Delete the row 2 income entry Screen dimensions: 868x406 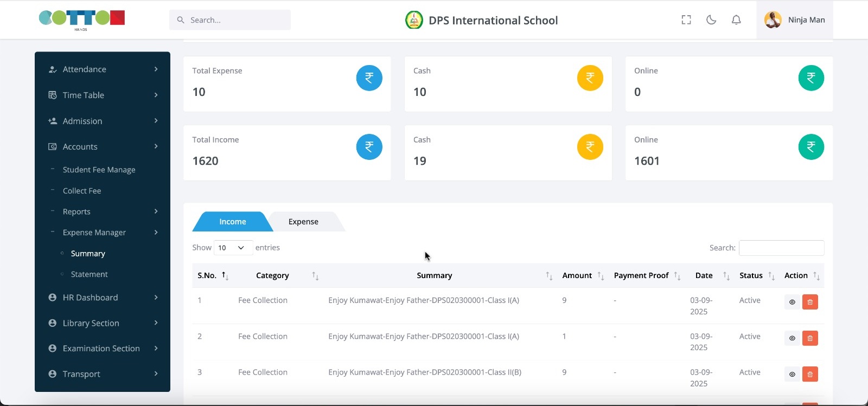click(810, 338)
